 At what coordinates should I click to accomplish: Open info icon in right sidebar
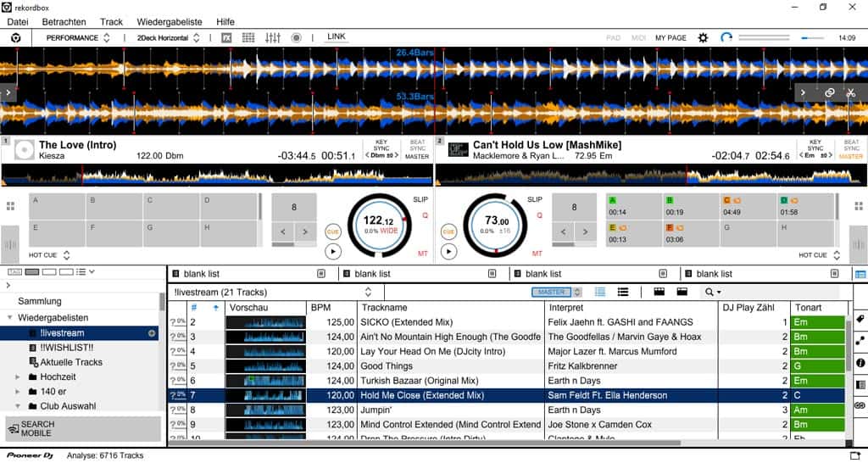coord(860,363)
